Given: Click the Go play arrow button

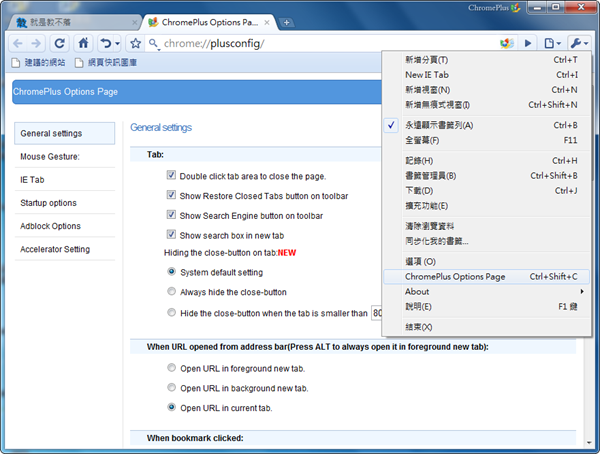Looking at the screenshot, I should click(528, 43).
